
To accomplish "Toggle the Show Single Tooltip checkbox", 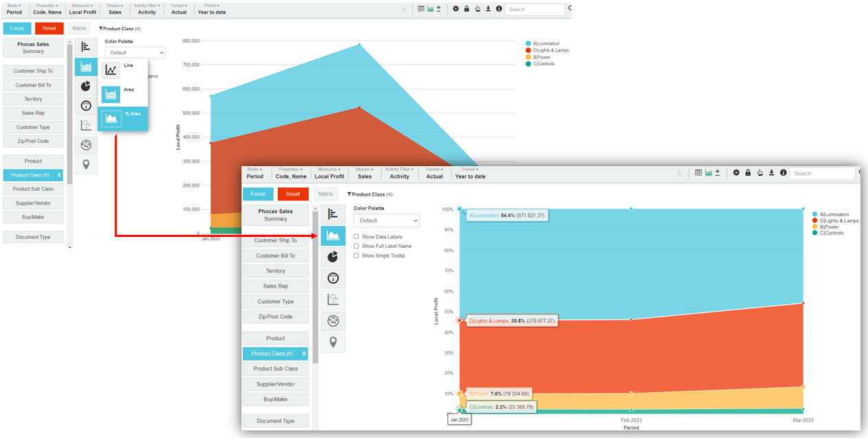I will pos(356,255).
